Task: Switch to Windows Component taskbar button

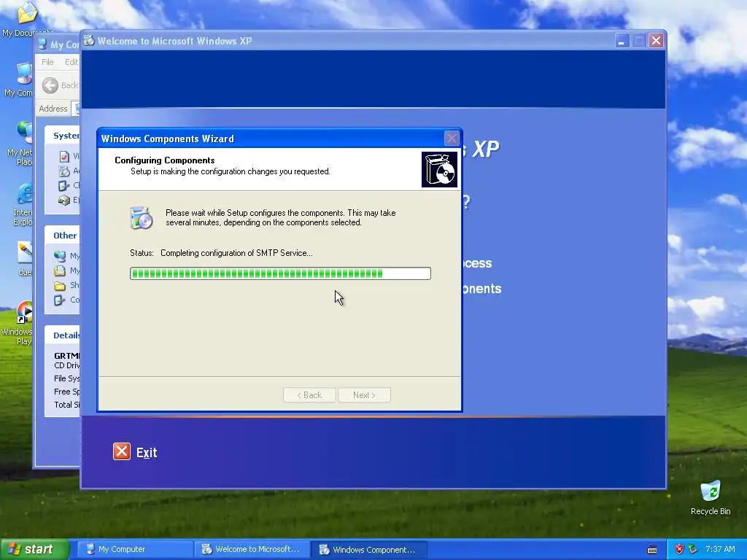Action: [368, 550]
